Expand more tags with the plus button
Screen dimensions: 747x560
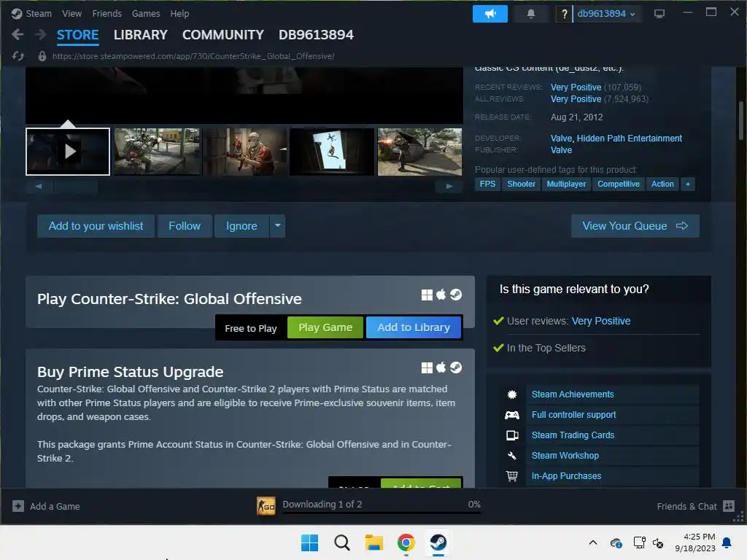click(687, 184)
